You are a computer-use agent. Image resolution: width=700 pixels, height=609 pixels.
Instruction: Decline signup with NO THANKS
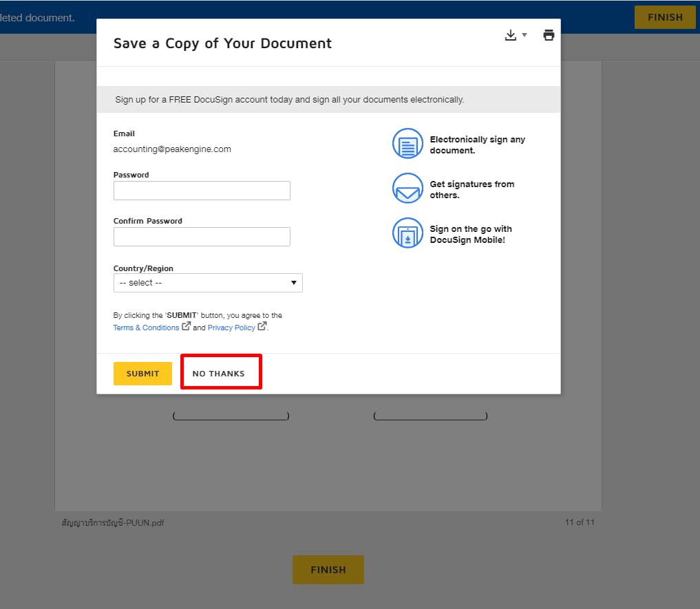pos(219,373)
